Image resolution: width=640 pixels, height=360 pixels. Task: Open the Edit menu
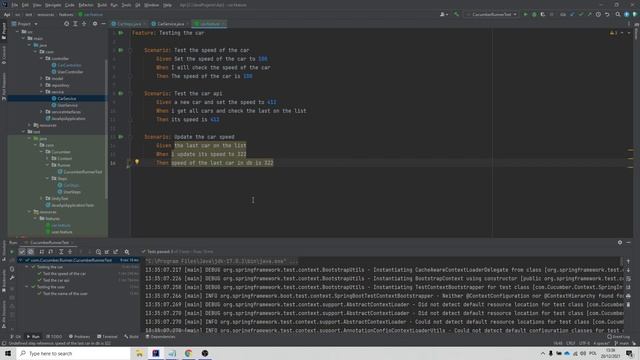point(25,5)
